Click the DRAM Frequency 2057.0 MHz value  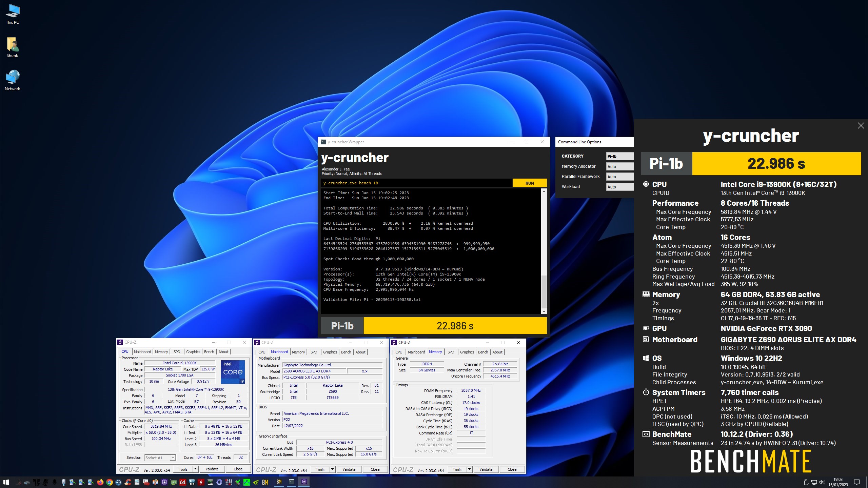tap(471, 390)
